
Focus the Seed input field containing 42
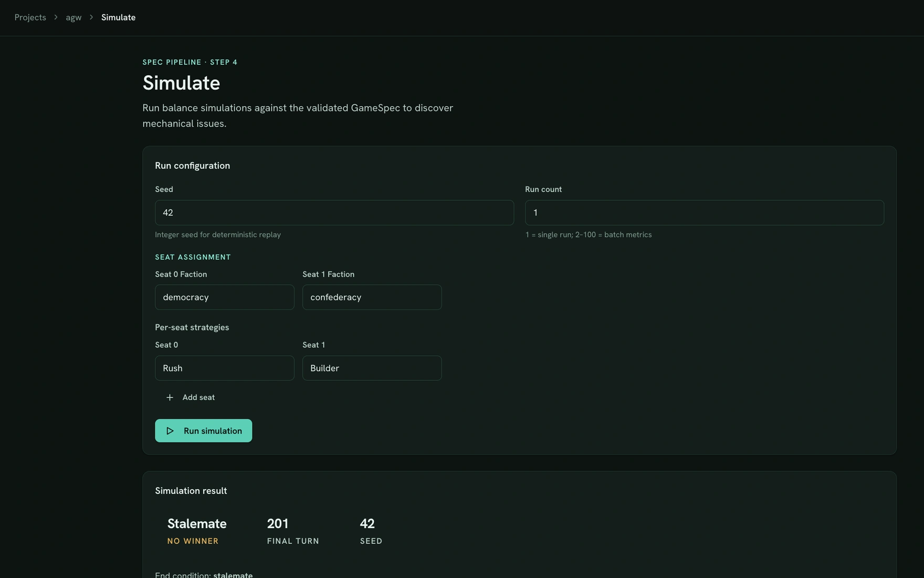[x=334, y=213]
